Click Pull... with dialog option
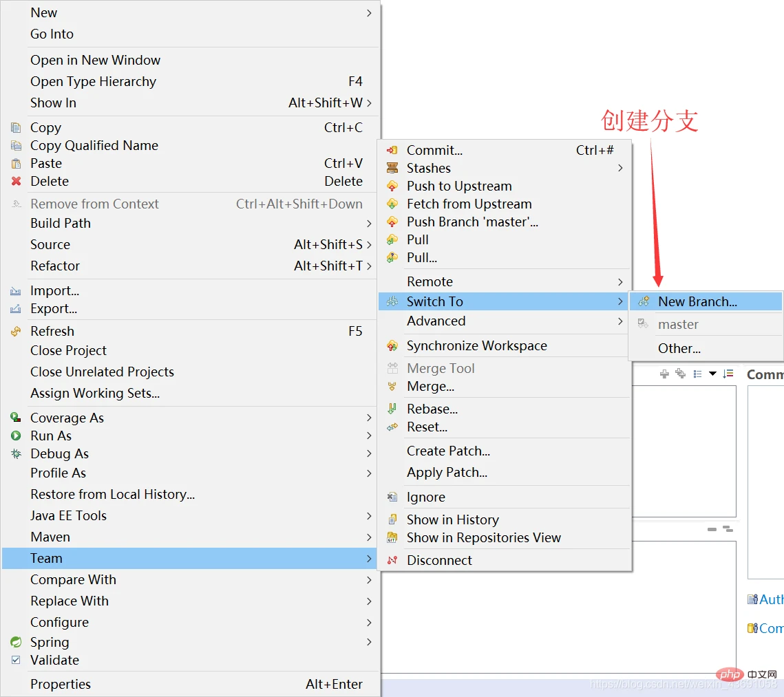The width and height of the screenshot is (784, 697). pyautogui.click(x=421, y=258)
